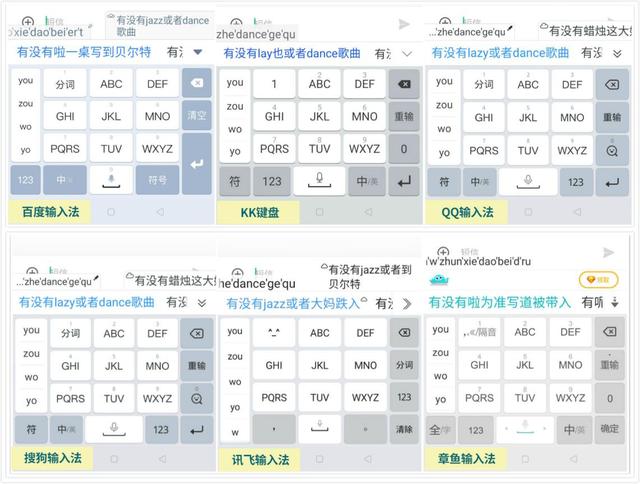Image resolution: width=640 pixels, height=484 pixels.
Task: Tap emoji search key on QQ keyboard
Action: click(x=612, y=150)
